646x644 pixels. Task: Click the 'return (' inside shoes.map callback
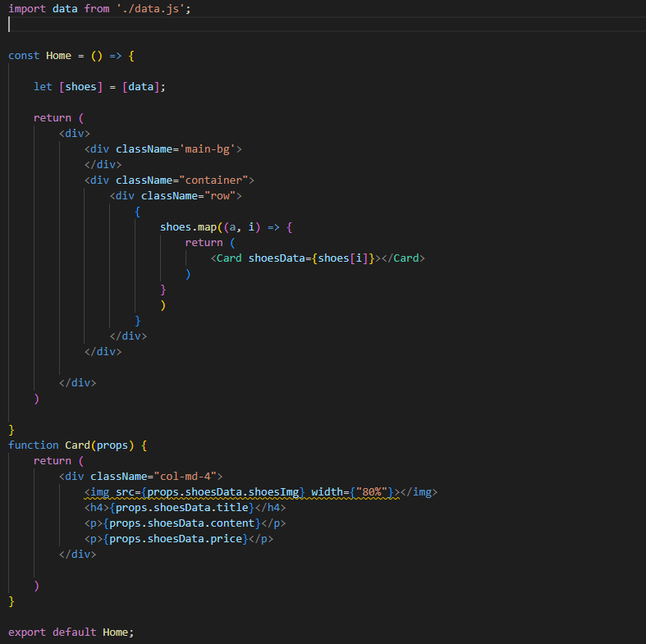click(210, 243)
